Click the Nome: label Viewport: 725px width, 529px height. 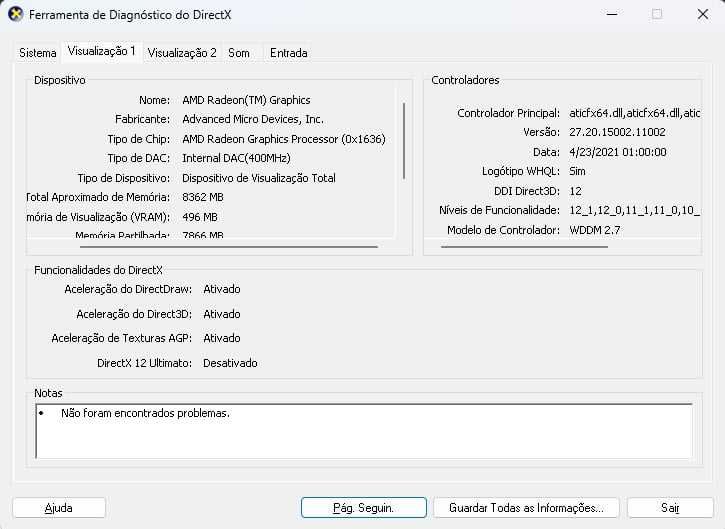coord(154,100)
